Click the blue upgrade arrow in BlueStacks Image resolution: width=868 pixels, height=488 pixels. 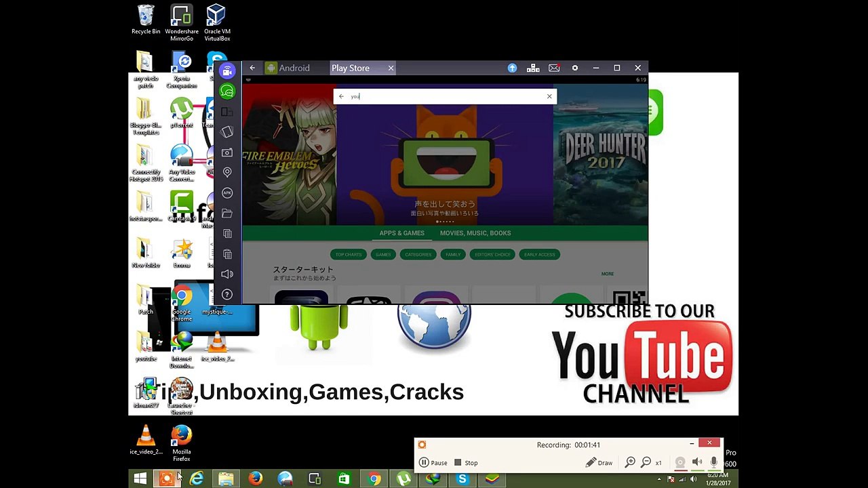(512, 68)
